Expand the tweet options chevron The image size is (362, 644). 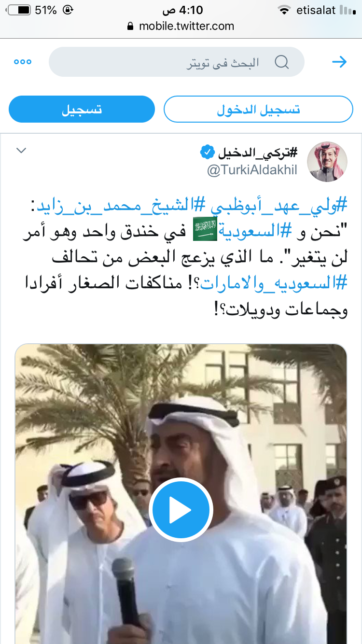tap(21, 151)
